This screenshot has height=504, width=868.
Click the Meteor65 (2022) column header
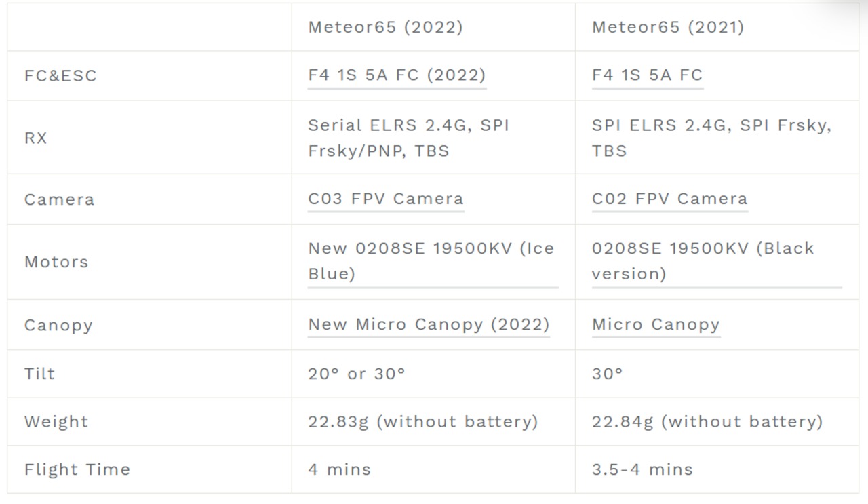click(385, 27)
